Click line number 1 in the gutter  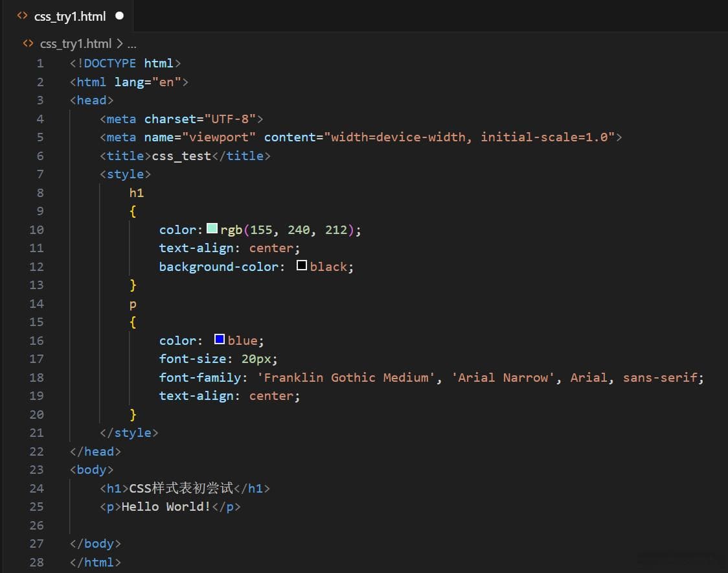40,64
